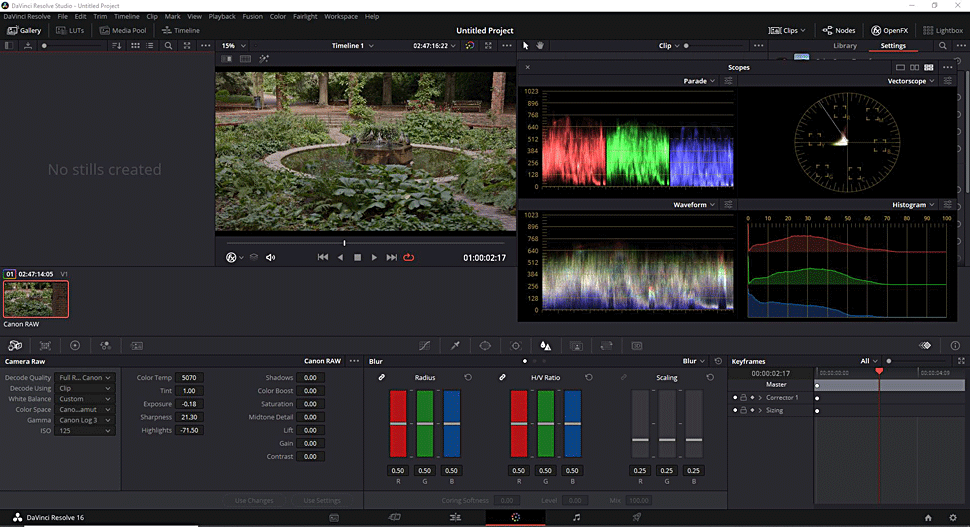This screenshot has height=527, width=970.
Task: Open the Nodes panel
Action: (838, 30)
